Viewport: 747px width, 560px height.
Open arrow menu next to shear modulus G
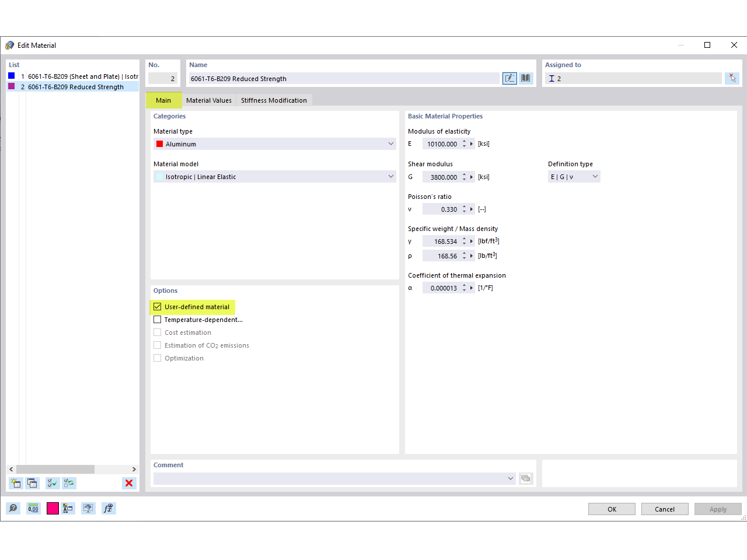pos(472,177)
